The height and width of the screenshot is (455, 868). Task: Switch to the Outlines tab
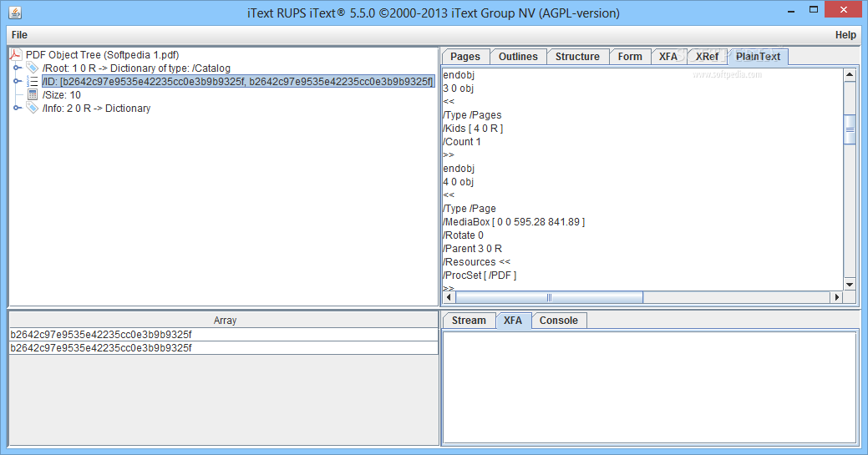518,57
